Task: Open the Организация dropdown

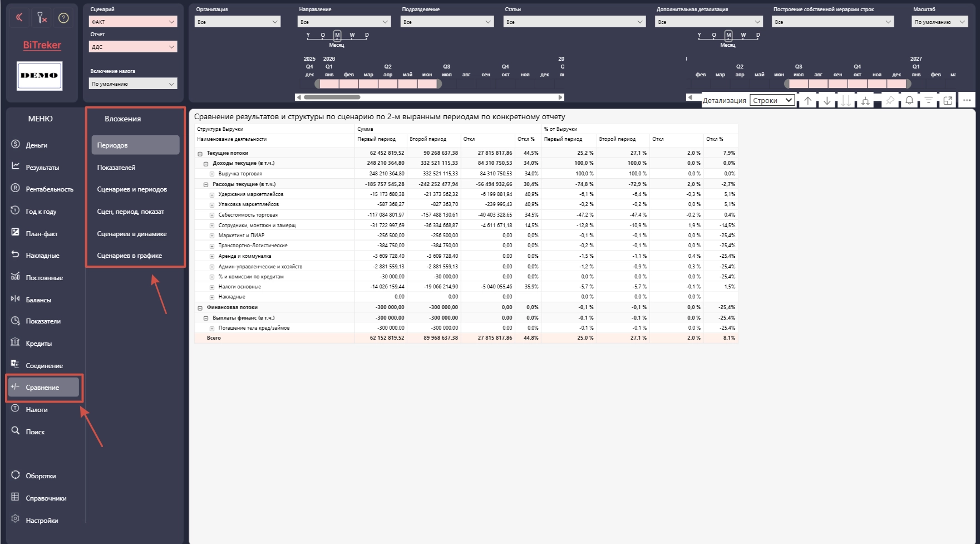Action: 238,22
